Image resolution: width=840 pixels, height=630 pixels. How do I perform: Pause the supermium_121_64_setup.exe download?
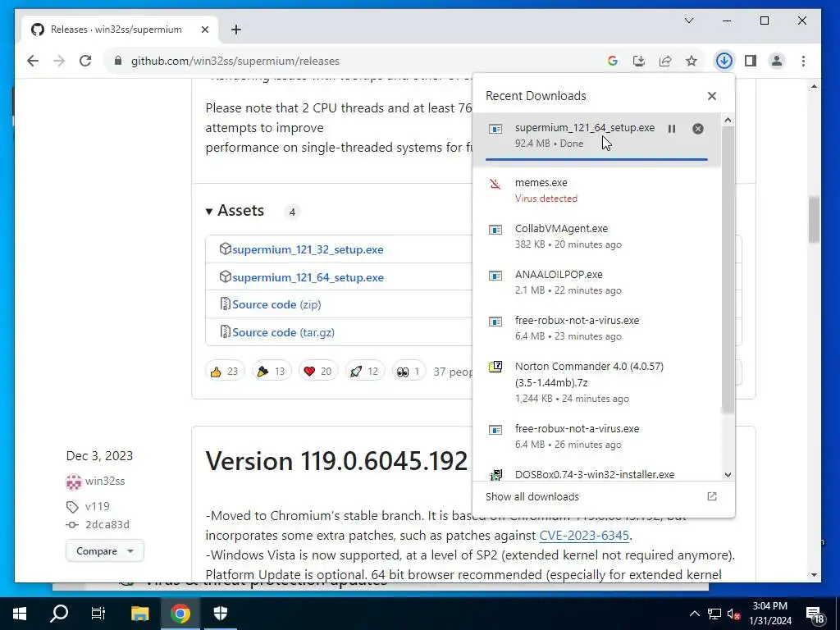672,129
